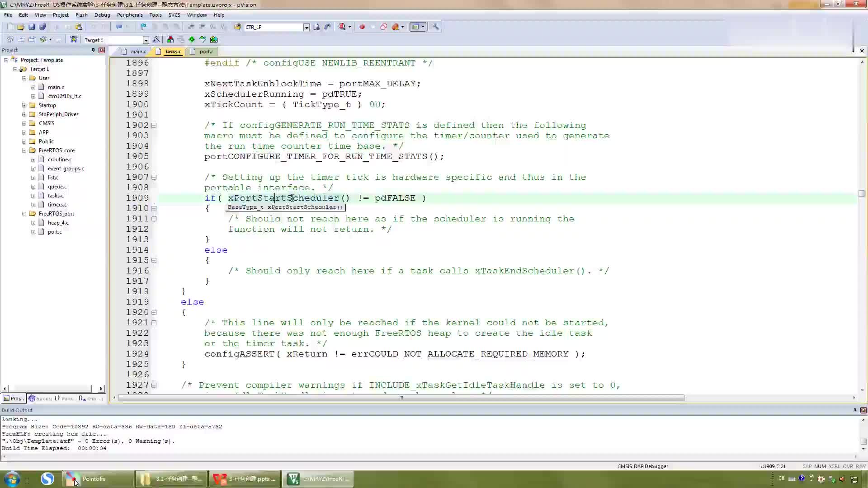Expand the StdPeriph_Driver folder
868x488 pixels.
[24, 114]
